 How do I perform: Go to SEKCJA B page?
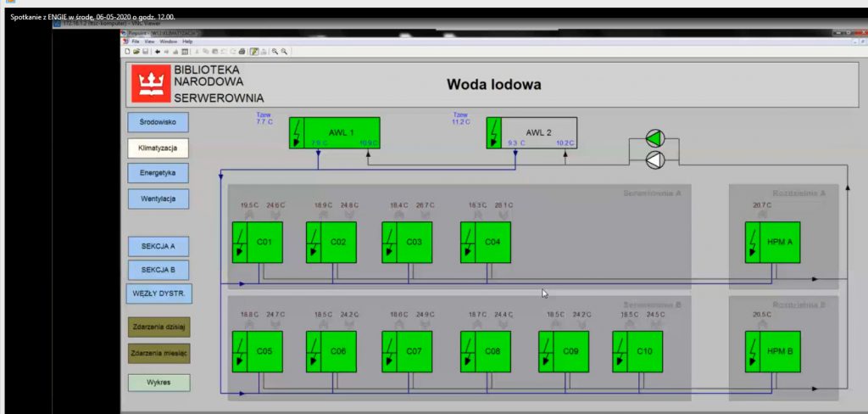[158, 270]
